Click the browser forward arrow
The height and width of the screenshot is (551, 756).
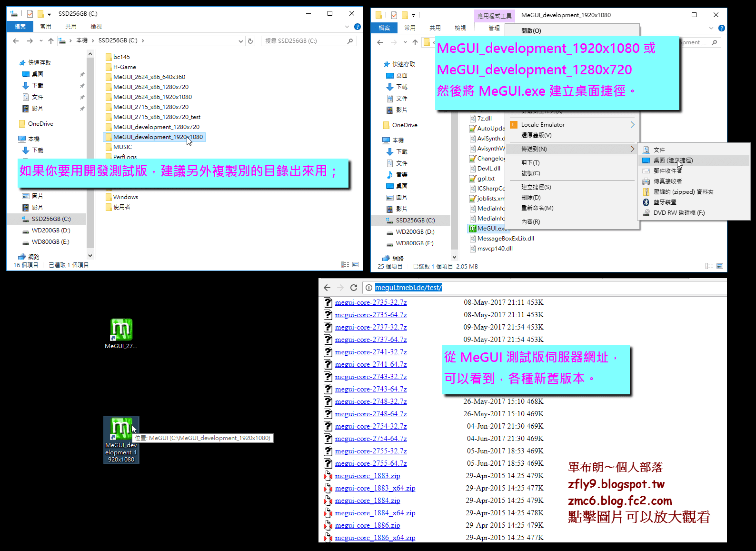pos(340,288)
